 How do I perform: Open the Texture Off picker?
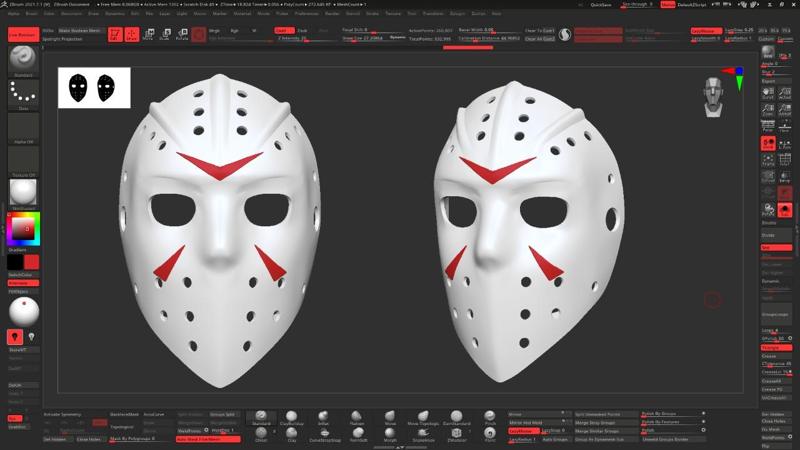(23, 160)
